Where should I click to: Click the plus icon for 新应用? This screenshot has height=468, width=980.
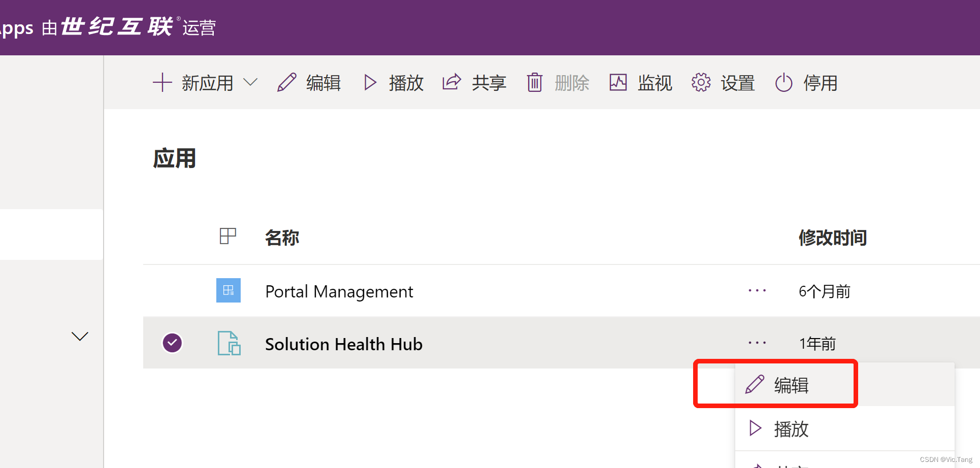click(x=162, y=82)
